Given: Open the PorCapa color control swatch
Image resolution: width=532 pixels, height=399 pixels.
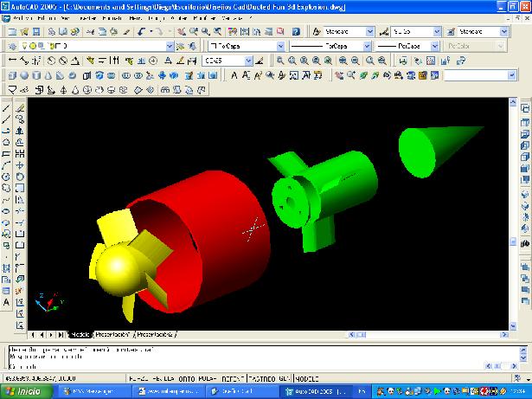Looking at the screenshot, I should click(x=245, y=46).
